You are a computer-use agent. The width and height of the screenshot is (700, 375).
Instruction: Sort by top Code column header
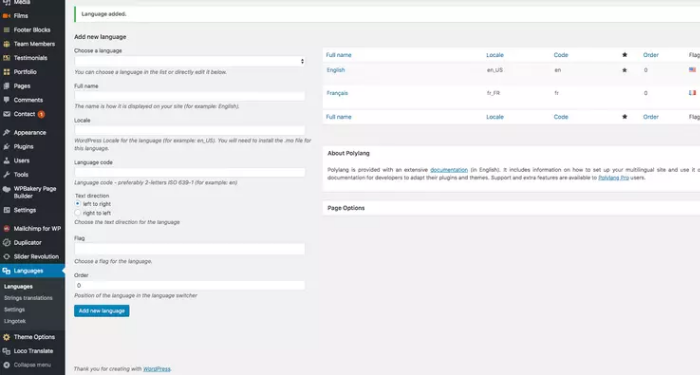click(x=561, y=55)
